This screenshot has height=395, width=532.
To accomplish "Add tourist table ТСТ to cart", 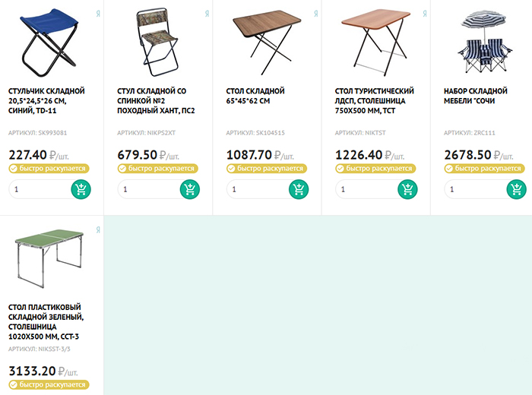I will point(408,189).
